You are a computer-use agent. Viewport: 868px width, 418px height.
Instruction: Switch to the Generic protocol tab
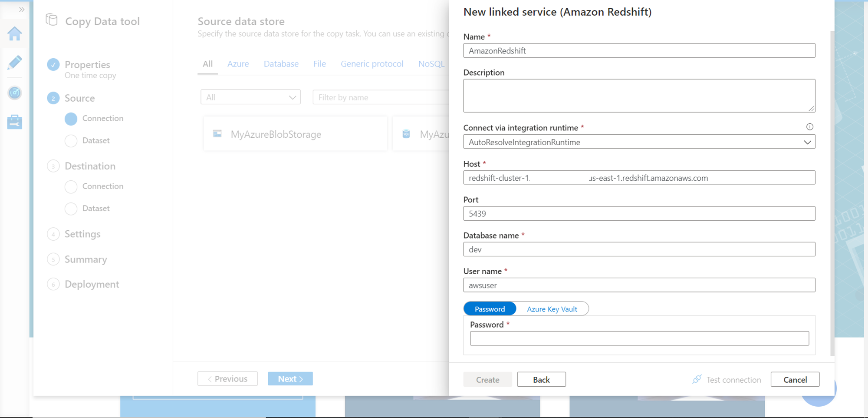(x=372, y=64)
